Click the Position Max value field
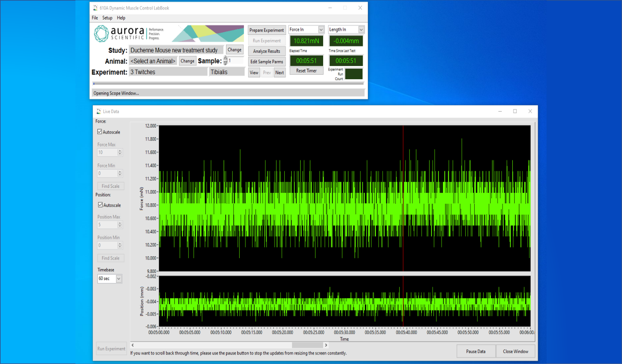Viewport: 622px width, 364px height. tap(107, 225)
